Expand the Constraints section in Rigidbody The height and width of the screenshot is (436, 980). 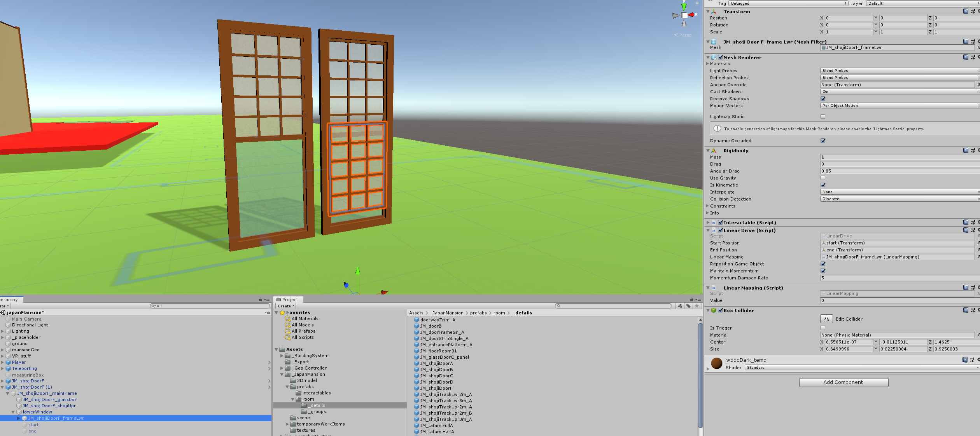pos(707,206)
